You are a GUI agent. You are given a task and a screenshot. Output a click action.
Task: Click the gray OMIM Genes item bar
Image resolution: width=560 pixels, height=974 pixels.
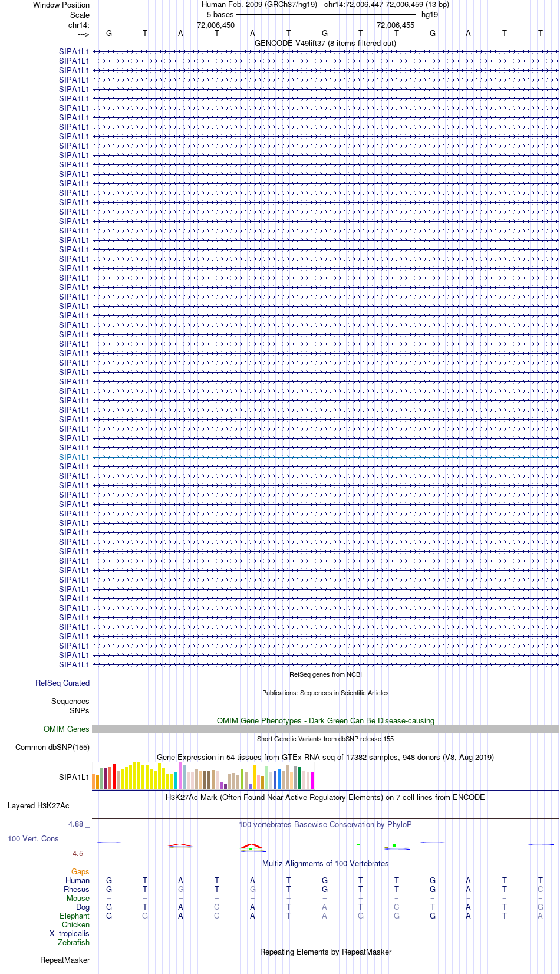click(x=325, y=729)
